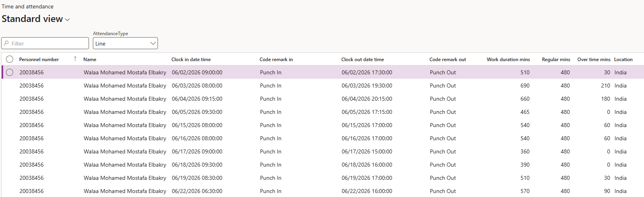Click personnel number in 06/03/2026 row
Screen dimensions: 644x197
pyautogui.click(x=32, y=86)
